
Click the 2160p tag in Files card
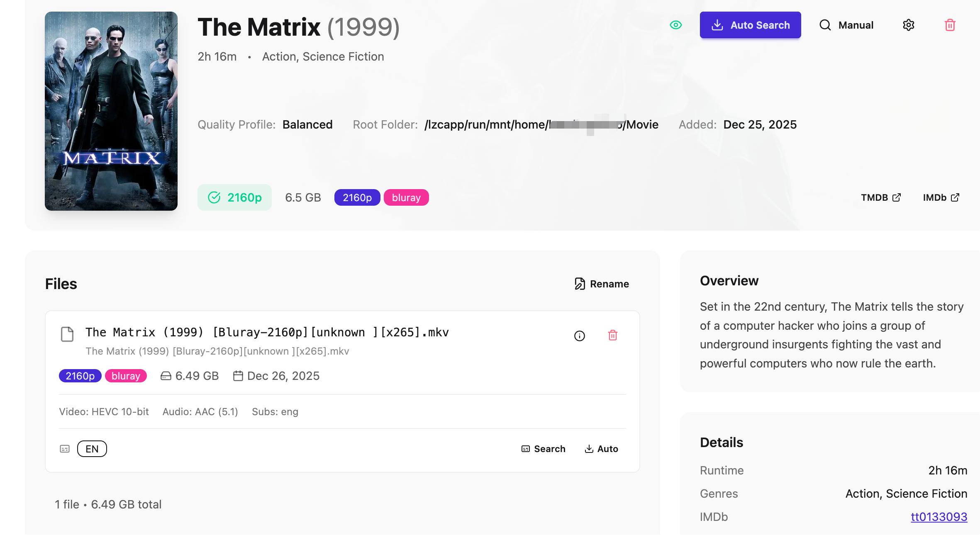coord(80,376)
